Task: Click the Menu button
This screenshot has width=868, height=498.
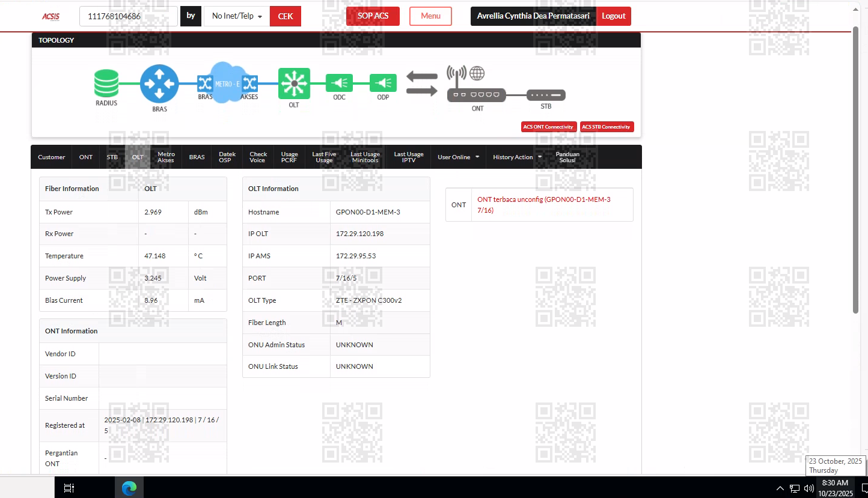Action: pos(430,16)
